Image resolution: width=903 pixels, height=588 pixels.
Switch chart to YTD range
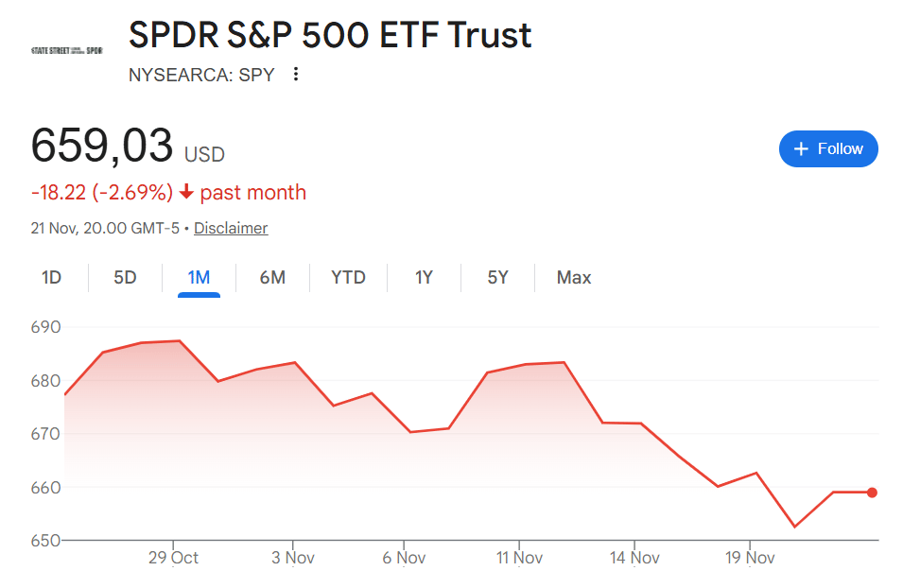348,277
